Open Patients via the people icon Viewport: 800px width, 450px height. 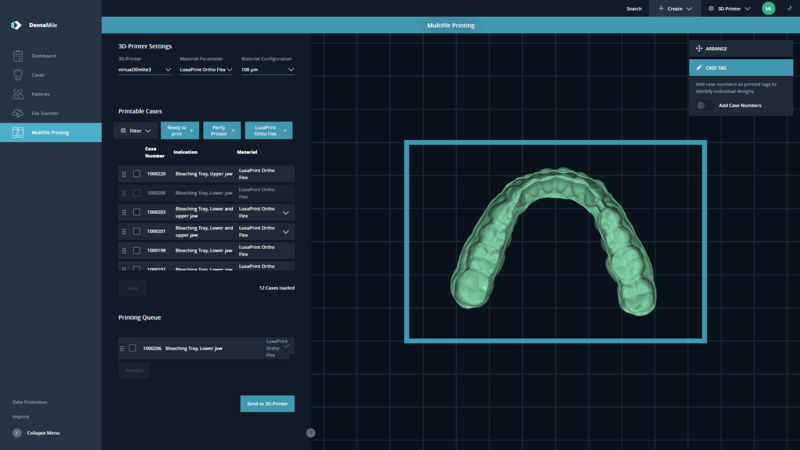pyautogui.click(x=18, y=94)
